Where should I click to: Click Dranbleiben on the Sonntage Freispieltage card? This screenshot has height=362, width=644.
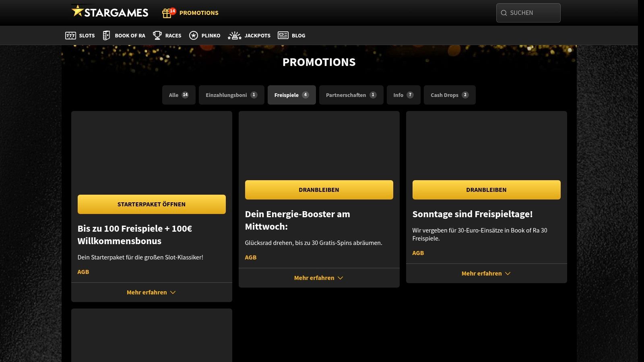point(487,190)
